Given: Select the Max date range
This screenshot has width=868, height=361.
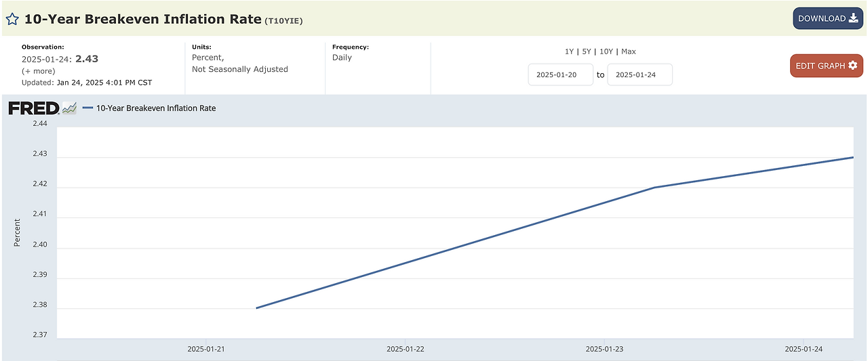Looking at the screenshot, I should click(629, 51).
